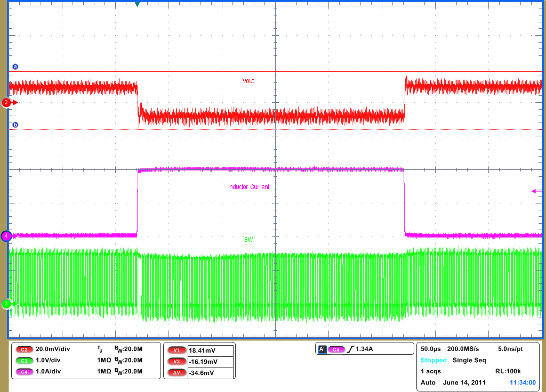Click the rising-edge trigger slope icon

(x=351, y=348)
